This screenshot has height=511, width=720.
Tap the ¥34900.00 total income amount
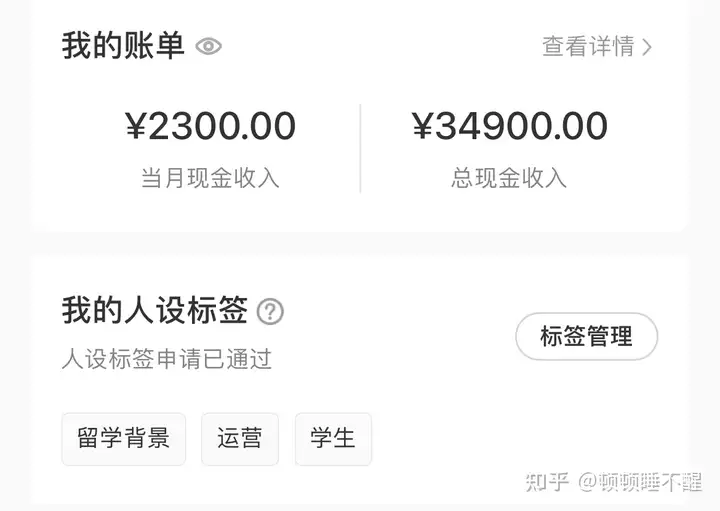pos(510,126)
